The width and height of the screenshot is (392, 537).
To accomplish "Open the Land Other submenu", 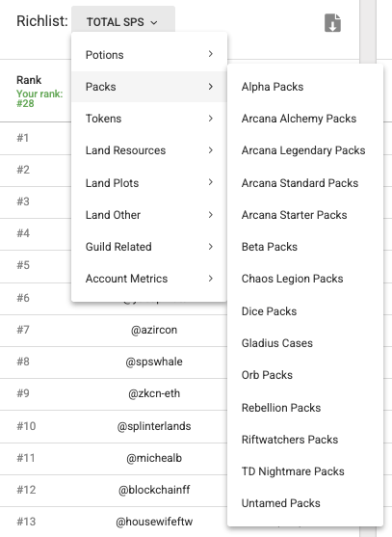I will tap(149, 215).
